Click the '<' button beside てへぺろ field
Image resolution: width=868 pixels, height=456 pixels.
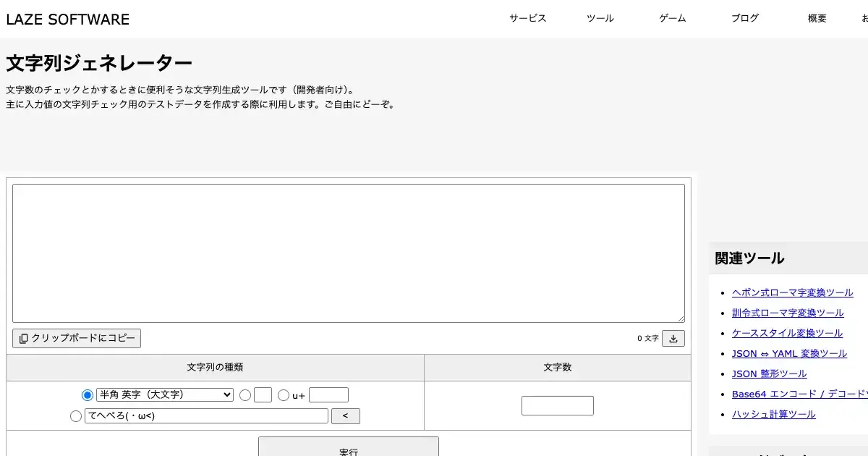tap(345, 416)
